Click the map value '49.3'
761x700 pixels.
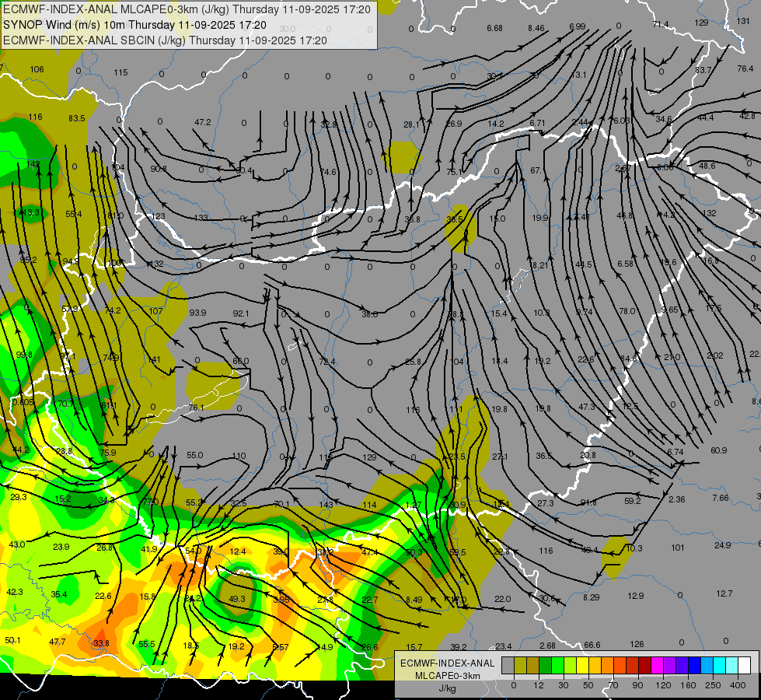click(237, 599)
